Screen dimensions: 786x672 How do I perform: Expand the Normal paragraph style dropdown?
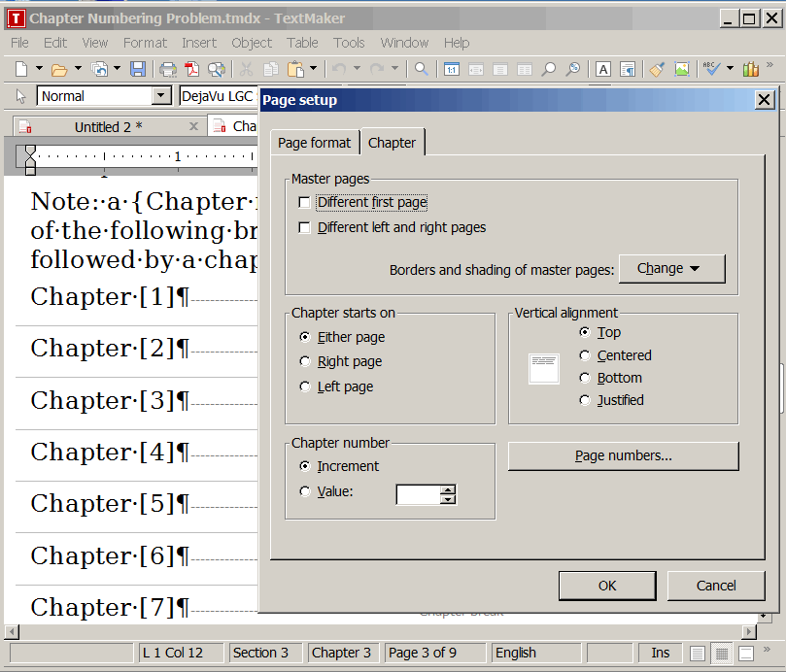pos(161,96)
